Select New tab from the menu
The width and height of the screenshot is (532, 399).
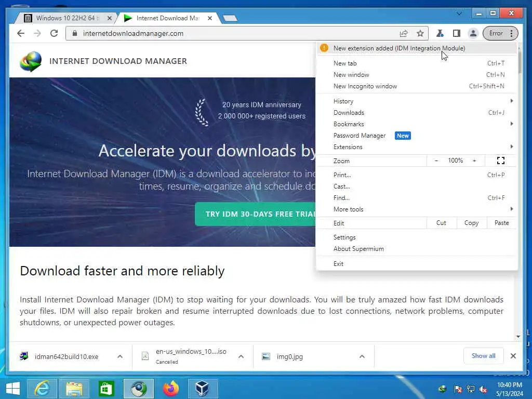[x=416, y=63]
